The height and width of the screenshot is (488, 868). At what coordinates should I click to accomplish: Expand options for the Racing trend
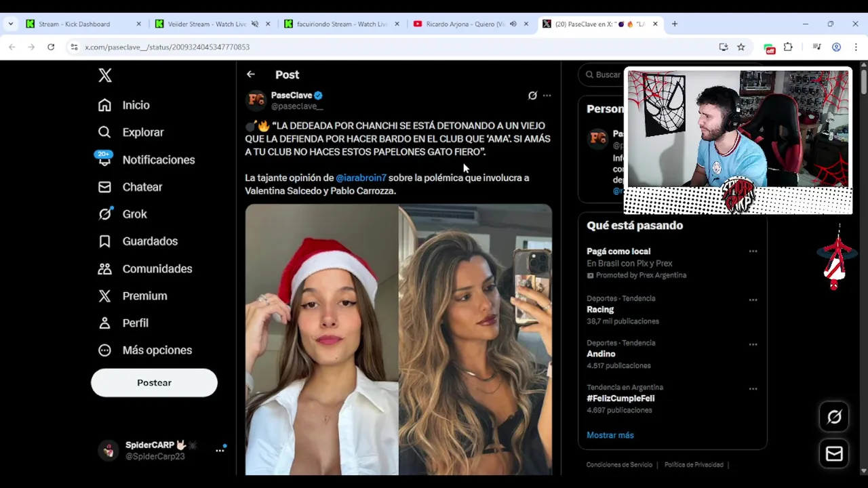pyautogui.click(x=753, y=300)
